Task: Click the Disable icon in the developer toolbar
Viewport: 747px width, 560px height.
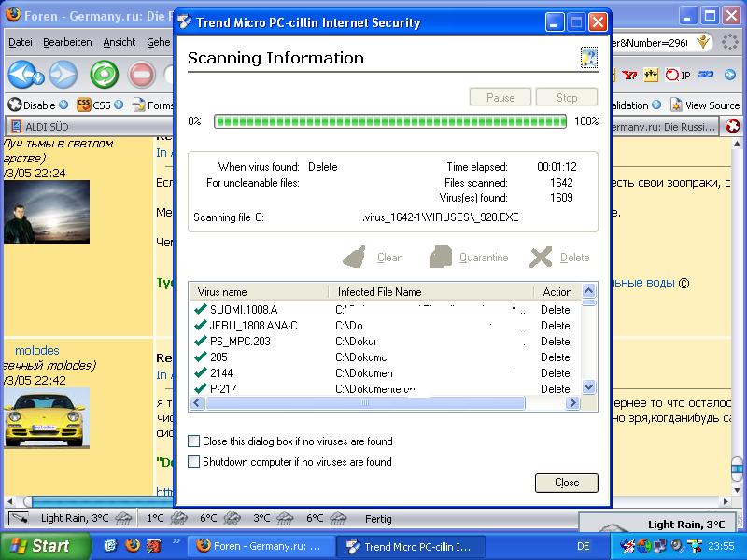Action: tap(15, 105)
